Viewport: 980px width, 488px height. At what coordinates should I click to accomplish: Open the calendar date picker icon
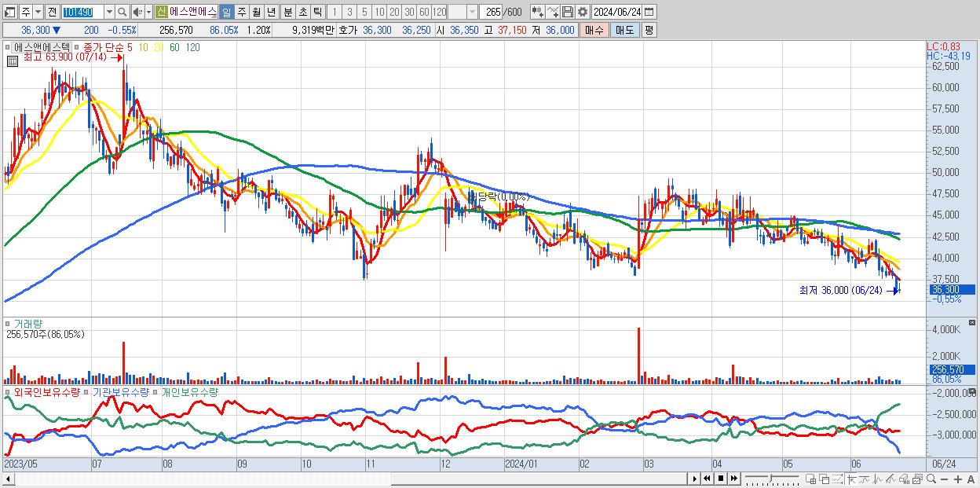point(649,12)
